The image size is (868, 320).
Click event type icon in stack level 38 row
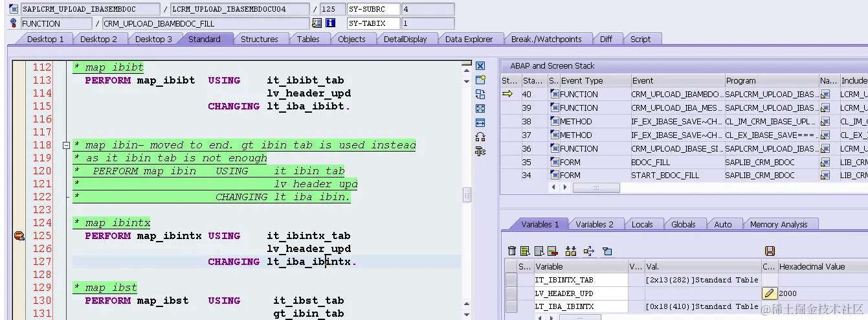click(554, 122)
